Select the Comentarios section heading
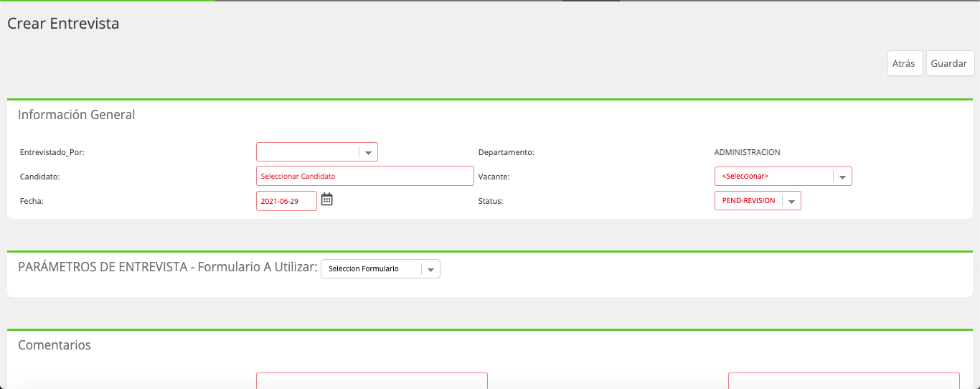The height and width of the screenshot is (389, 980). coord(55,345)
